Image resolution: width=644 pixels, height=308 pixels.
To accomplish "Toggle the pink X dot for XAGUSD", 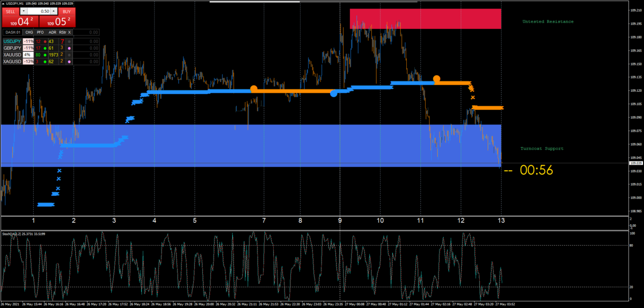I will pos(69,62).
